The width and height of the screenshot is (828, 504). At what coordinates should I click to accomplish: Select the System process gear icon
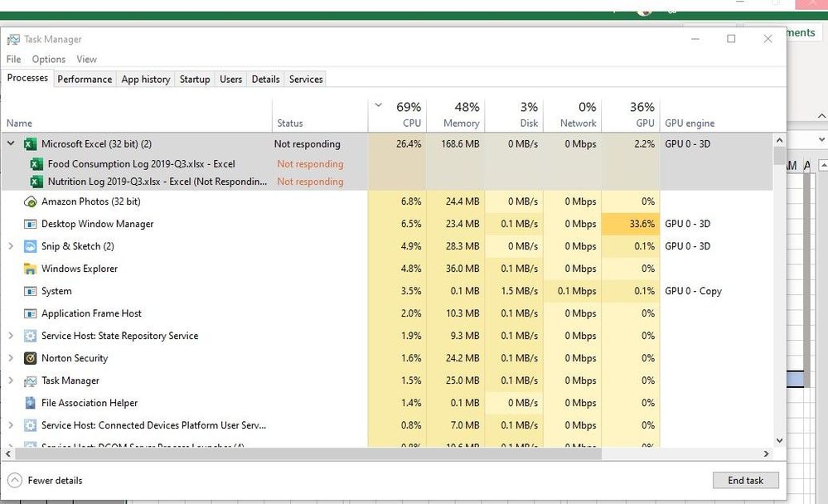coord(29,291)
